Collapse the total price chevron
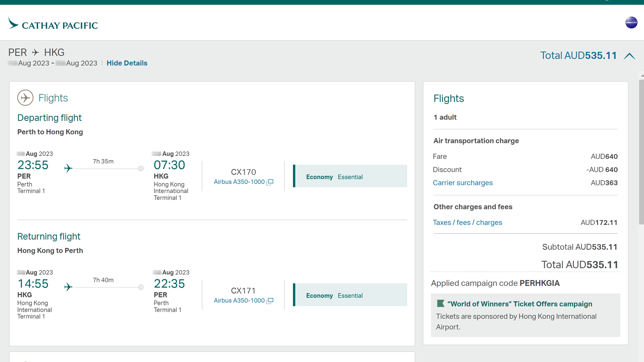This screenshot has height=362, width=644. (630, 56)
